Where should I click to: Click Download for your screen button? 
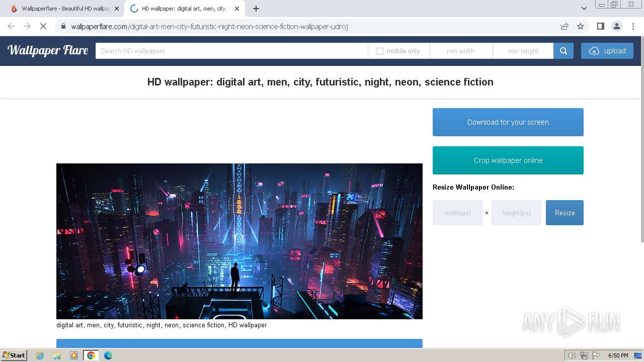coord(508,122)
